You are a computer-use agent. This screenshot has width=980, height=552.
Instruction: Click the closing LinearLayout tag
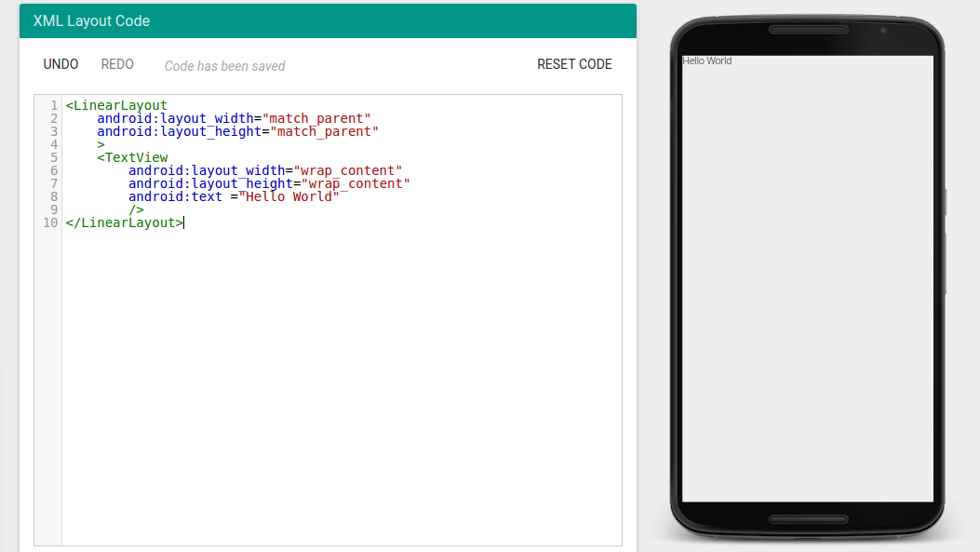click(x=122, y=222)
